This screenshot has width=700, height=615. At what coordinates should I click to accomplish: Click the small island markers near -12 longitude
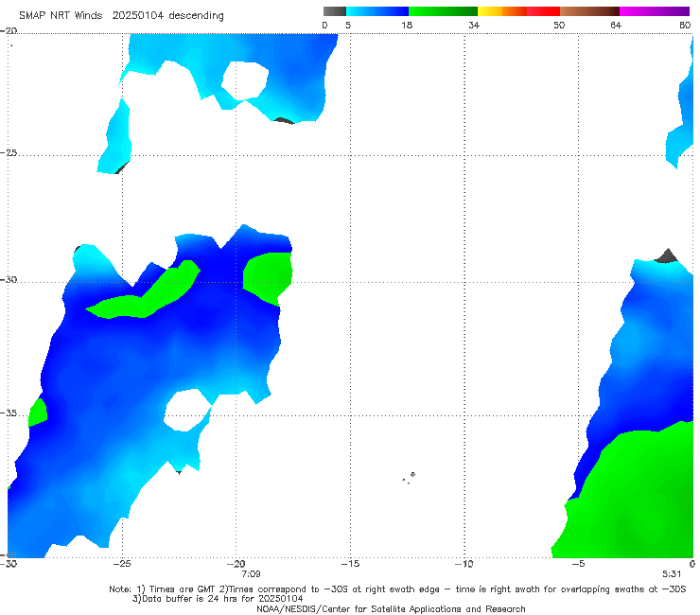coord(409,478)
